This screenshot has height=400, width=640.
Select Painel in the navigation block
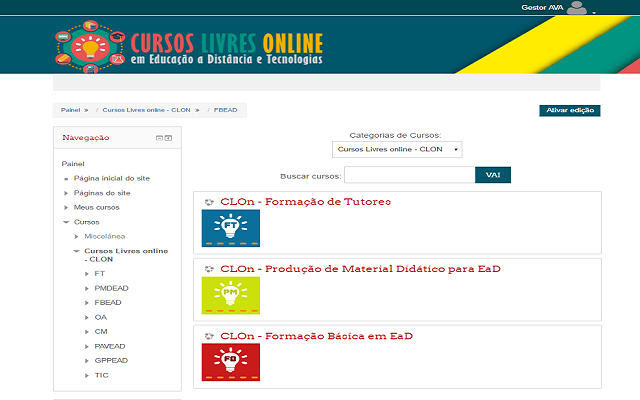[x=73, y=164]
